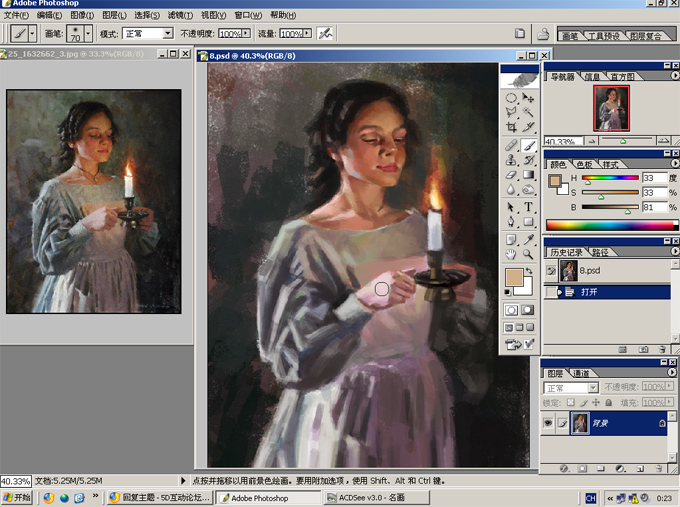Select the Brush tool in toolbox
The image size is (680, 507).
pyautogui.click(x=528, y=145)
